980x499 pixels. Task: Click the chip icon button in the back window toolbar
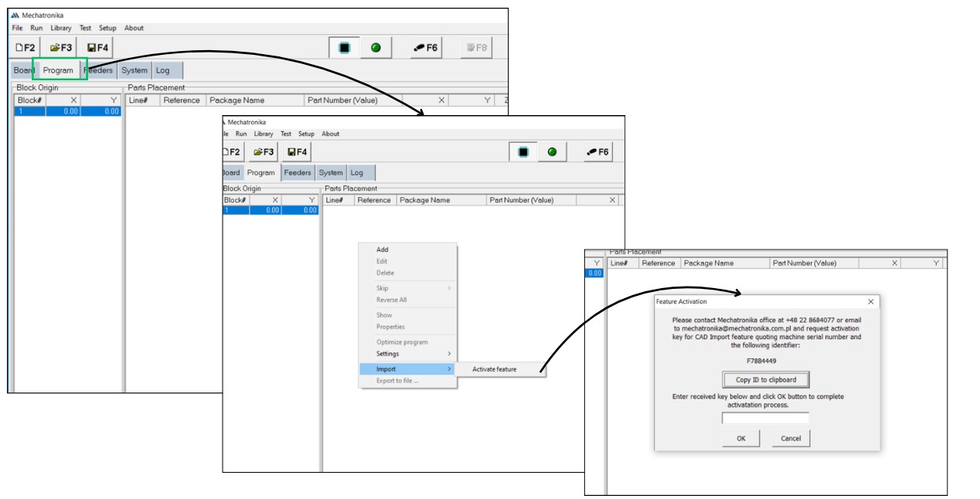point(344,48)
